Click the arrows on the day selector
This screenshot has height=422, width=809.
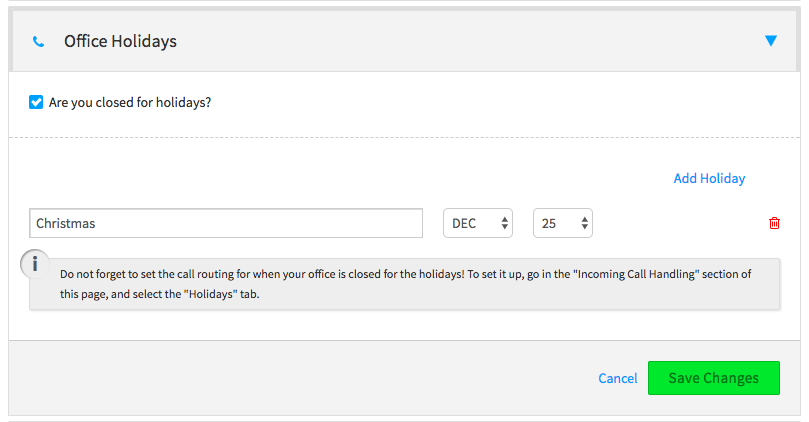[x=585, y=223]
